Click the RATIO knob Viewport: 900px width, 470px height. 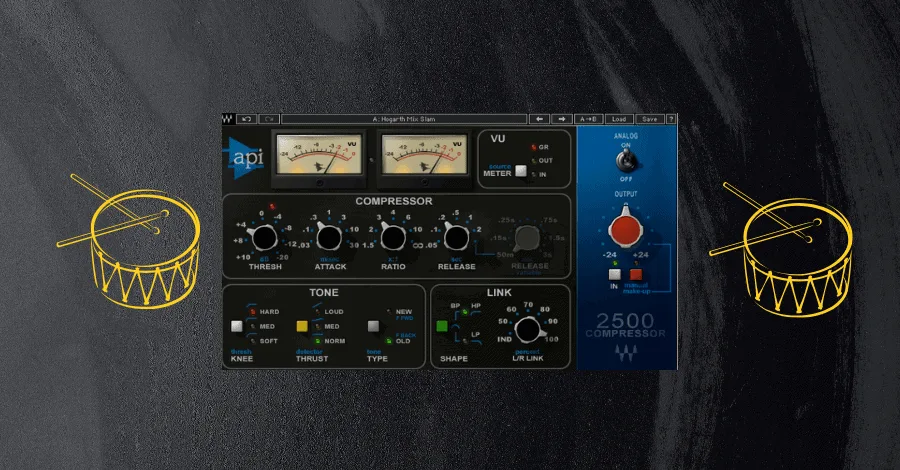[393, 238]
